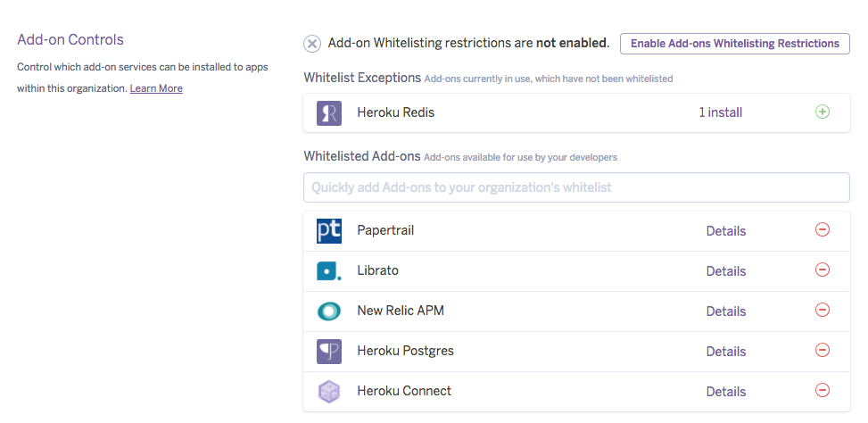Remove Papertrail from the whitelist
This screenshot has height=423, width=868.
[x=823, y=229]
